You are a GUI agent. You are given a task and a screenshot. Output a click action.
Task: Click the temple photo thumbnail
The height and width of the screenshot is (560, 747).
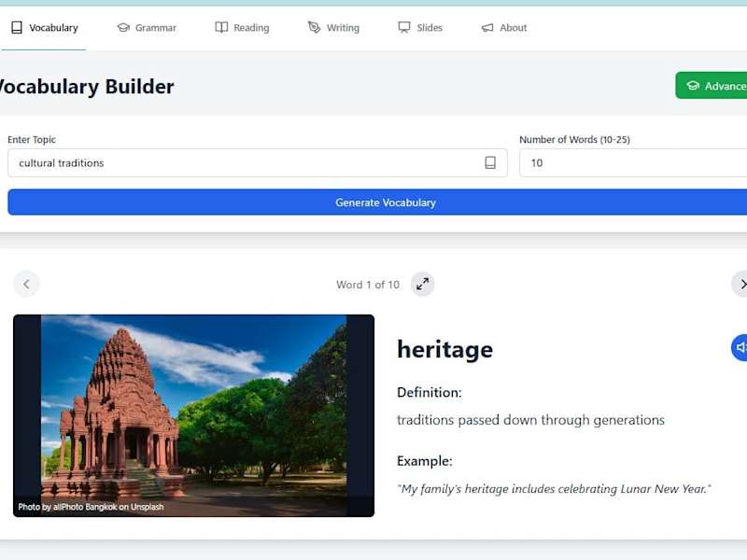[x=194, y=415]
